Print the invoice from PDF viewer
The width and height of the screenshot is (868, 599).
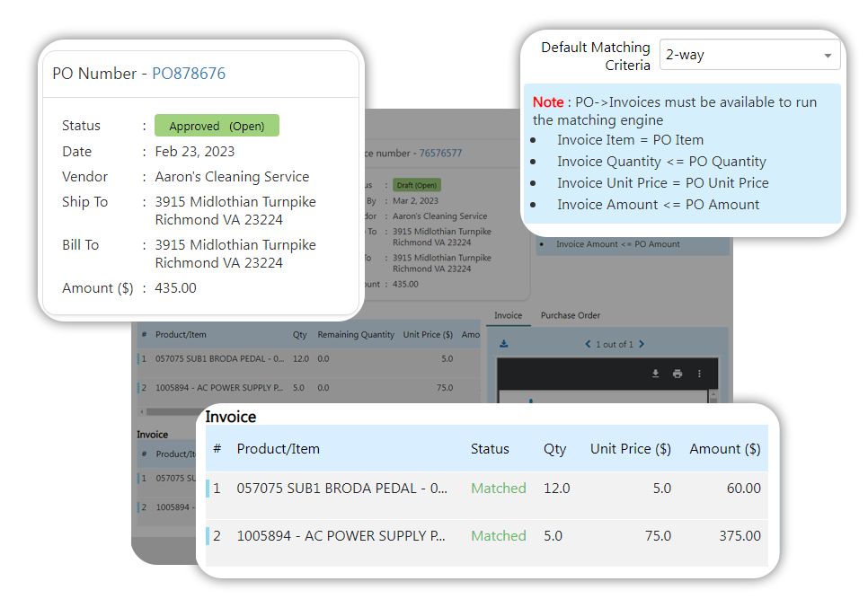tap(678, 374)
